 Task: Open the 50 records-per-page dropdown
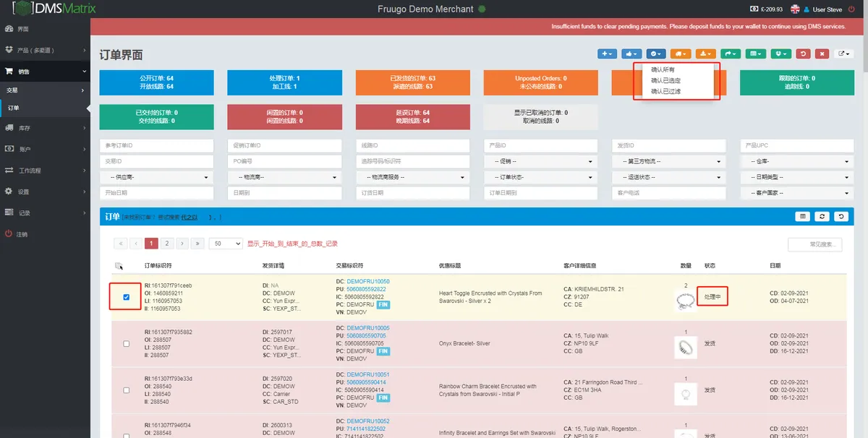coord(226,244)
